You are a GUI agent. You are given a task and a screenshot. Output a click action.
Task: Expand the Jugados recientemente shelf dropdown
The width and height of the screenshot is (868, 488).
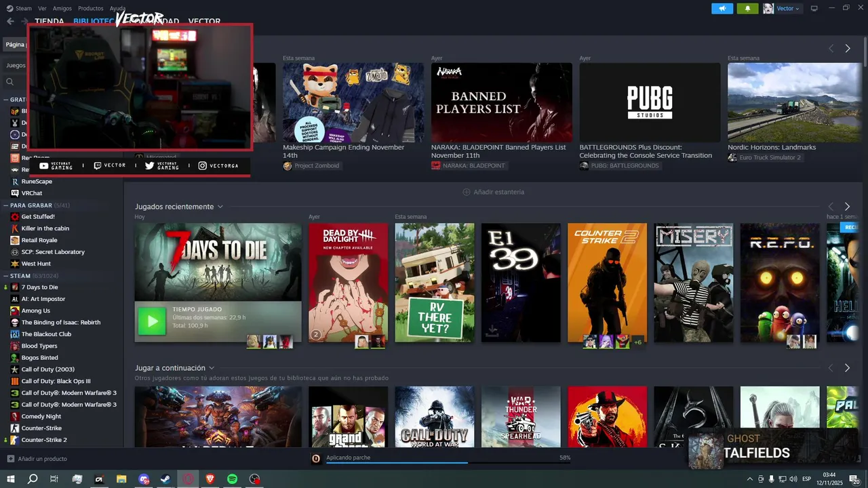pos(220,207)
